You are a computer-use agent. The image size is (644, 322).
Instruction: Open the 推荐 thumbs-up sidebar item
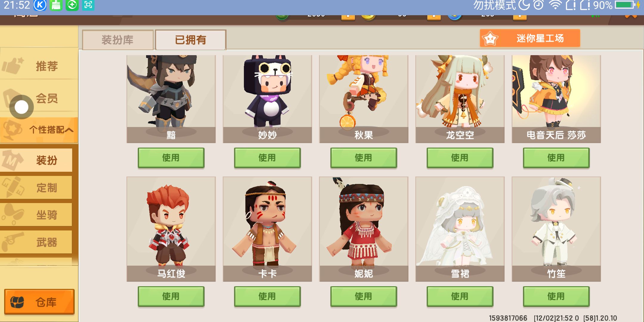click(39, 66)
